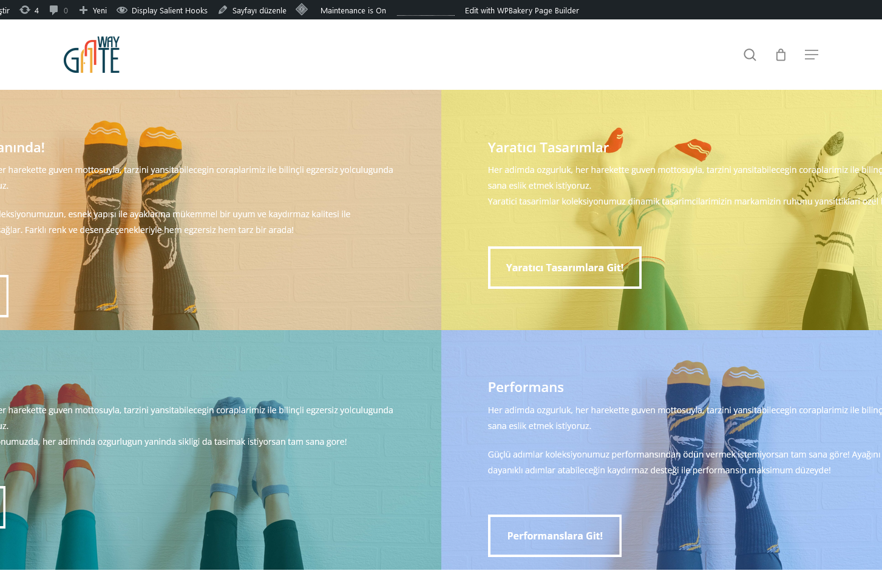Open the comments bubble icon
Viewport: 882px width, 588px height.
tap(54, 10)
